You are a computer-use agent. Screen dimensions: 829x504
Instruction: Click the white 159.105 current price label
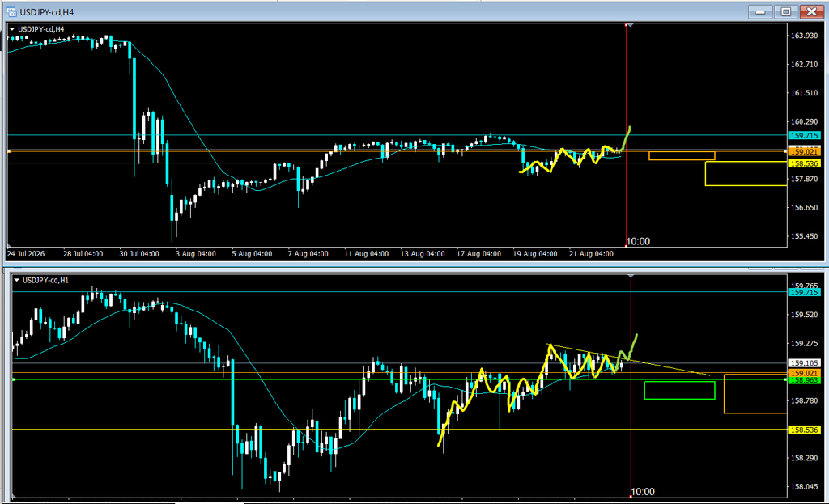point(804,363)
